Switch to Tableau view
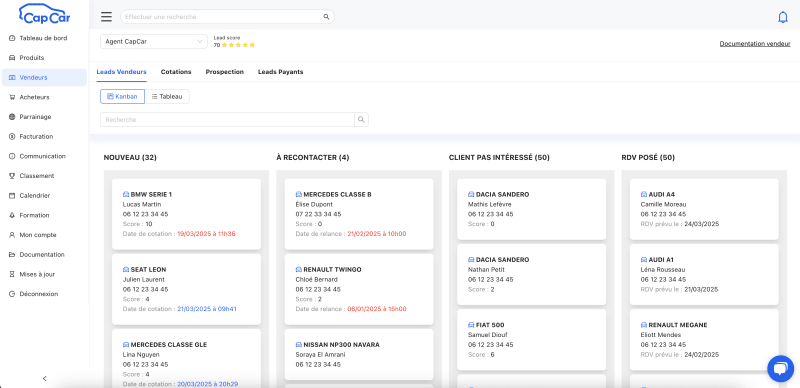This screenshot has width=800, height=388. coord(167,96)
